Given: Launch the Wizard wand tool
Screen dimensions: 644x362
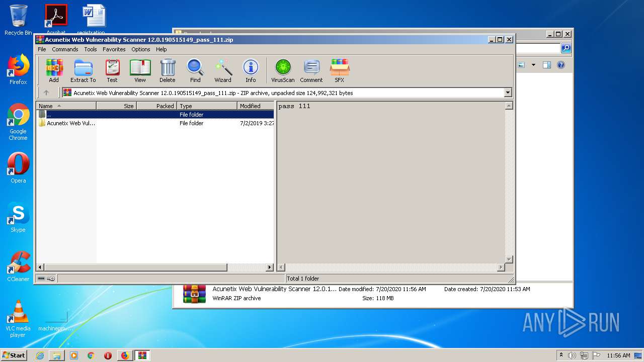Looking at the screenshot, I should click(x=223, y=70).
